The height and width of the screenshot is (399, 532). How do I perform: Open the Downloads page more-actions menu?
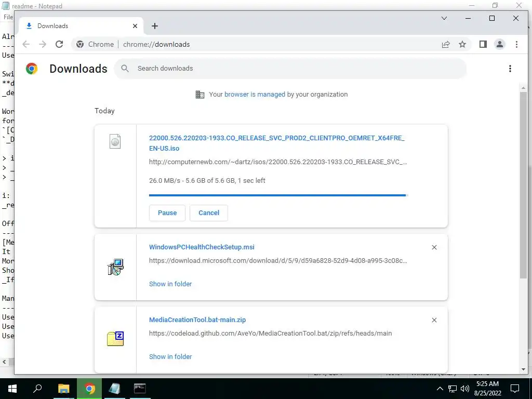tap(510, 69)
